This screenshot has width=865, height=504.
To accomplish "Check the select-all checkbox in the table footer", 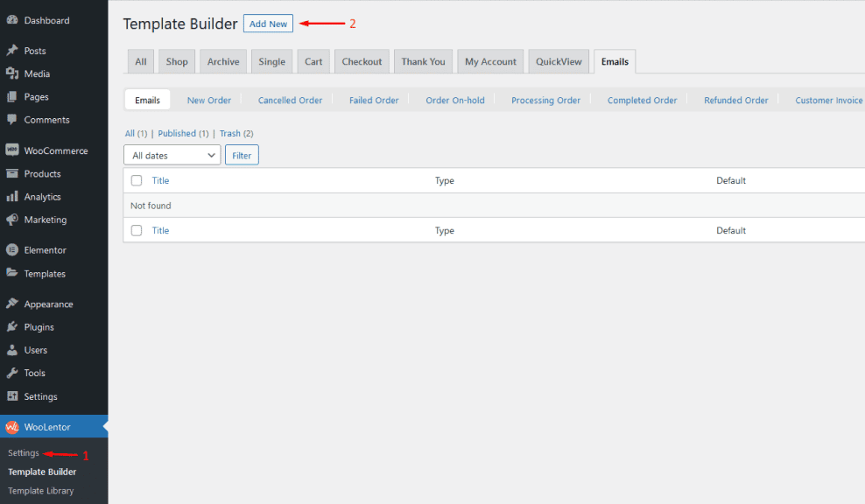I will click(x=136, y=230).
